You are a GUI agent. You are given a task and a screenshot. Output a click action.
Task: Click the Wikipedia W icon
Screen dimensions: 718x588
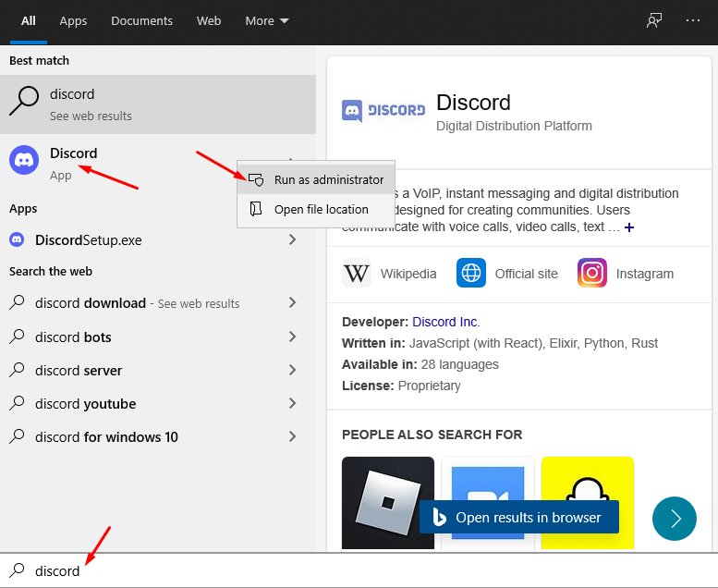tap(357, 273)
